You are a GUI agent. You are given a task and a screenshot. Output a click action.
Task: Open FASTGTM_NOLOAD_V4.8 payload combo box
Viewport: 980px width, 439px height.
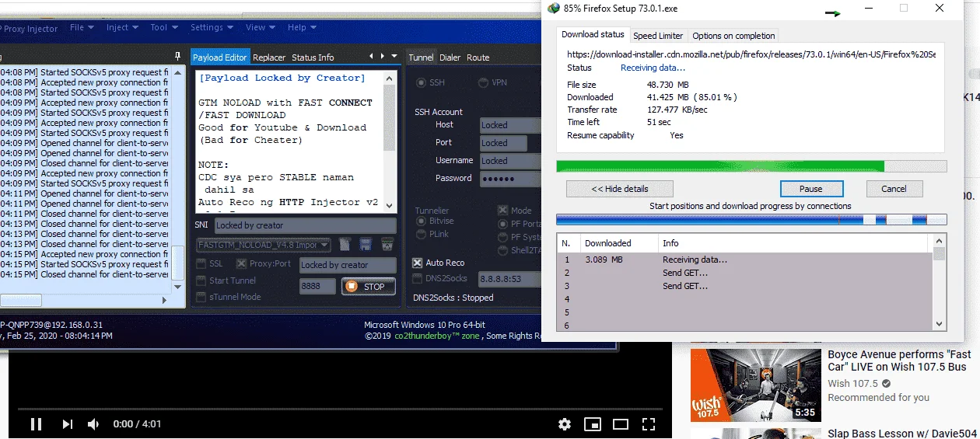[264, 245]
